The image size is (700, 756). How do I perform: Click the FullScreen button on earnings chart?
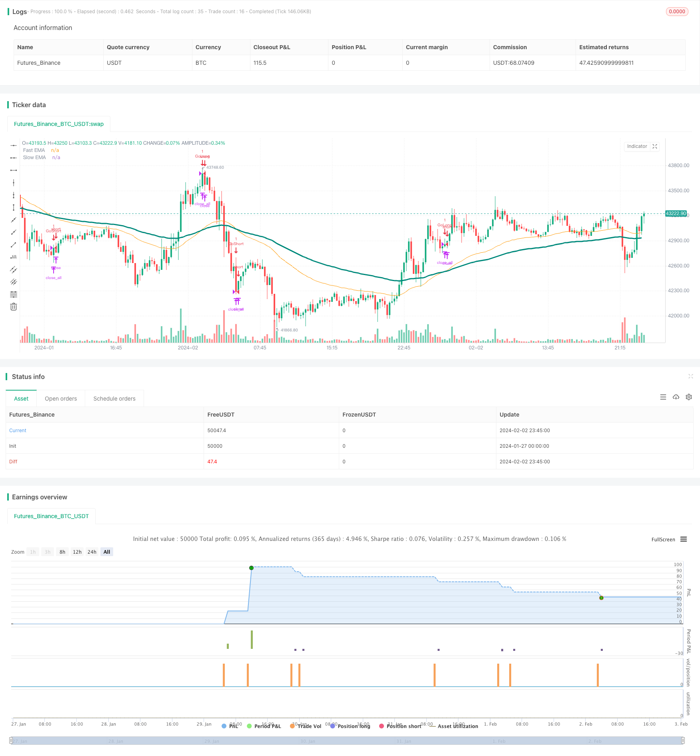pyautogui.click(x=663, y=539)
